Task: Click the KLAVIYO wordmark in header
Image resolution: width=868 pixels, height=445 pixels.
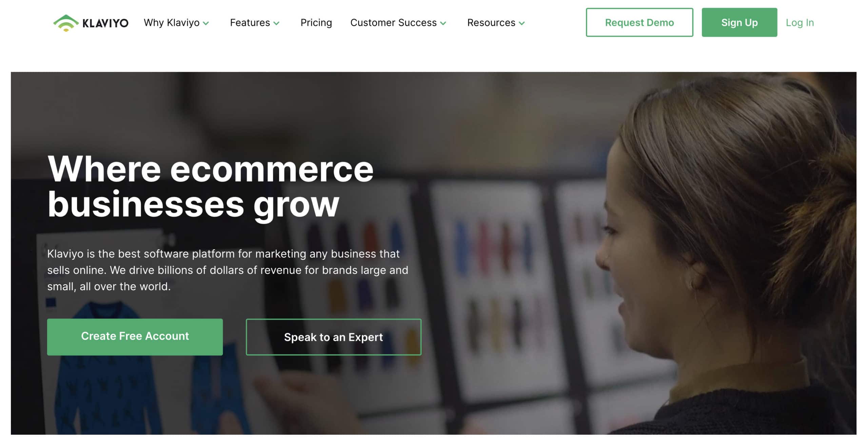Action: (x=105, y=23)
